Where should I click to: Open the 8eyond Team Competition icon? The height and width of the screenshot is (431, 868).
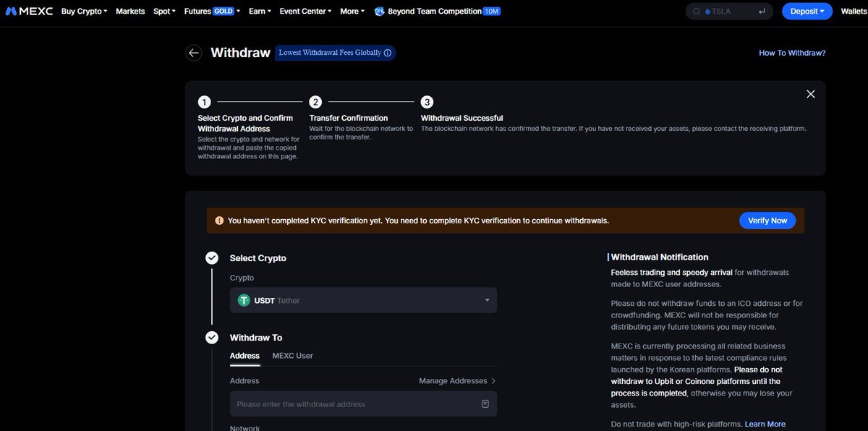(380, 12)
